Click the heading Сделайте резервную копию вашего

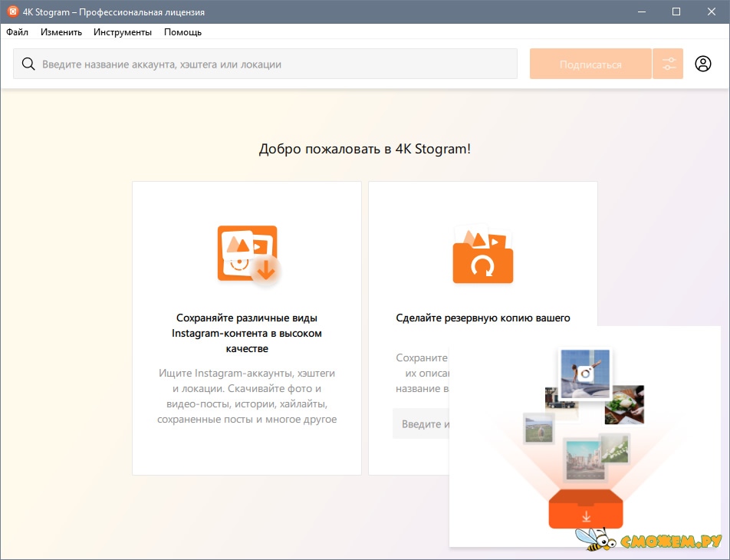coord(483,318)
